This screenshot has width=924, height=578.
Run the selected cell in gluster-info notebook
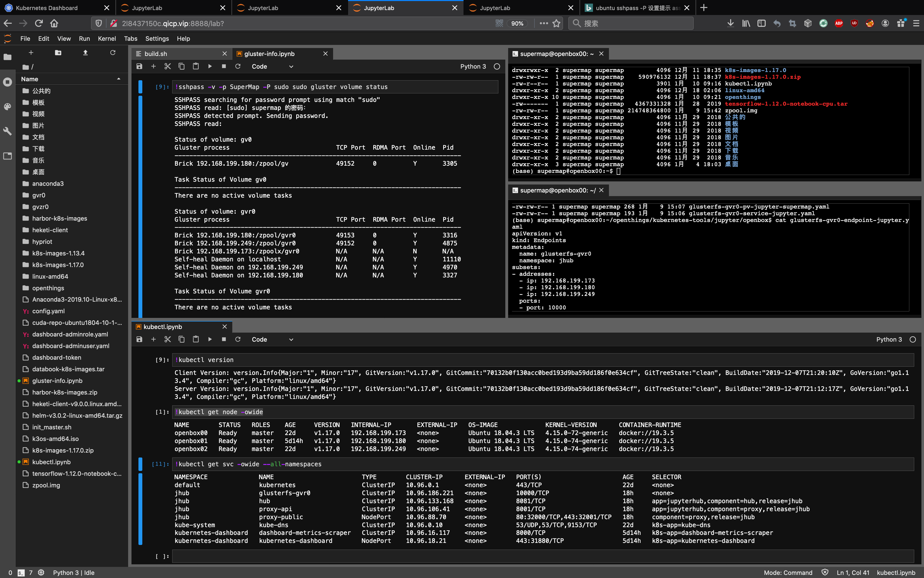pos(210,67)
